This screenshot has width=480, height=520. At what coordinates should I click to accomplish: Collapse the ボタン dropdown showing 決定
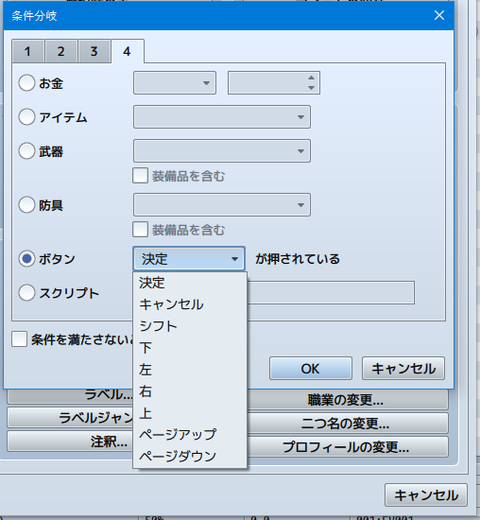pyautogui.click(x=189, y=259)
